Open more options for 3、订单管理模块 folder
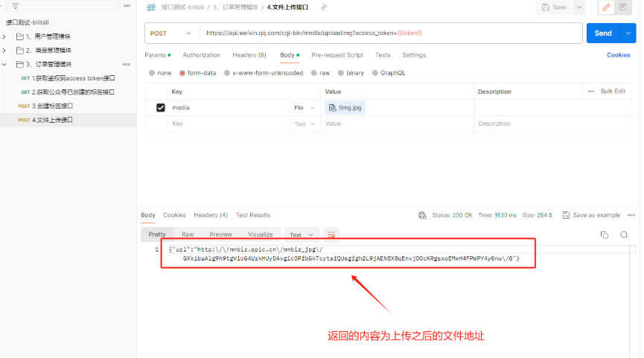 tap(127, 64)
